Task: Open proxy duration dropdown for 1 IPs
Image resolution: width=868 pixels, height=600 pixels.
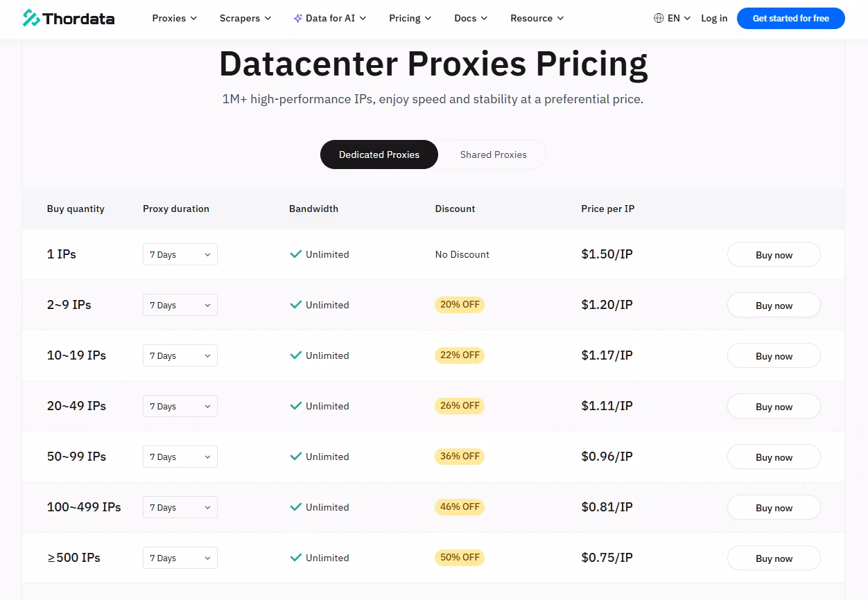Action: 180,255
